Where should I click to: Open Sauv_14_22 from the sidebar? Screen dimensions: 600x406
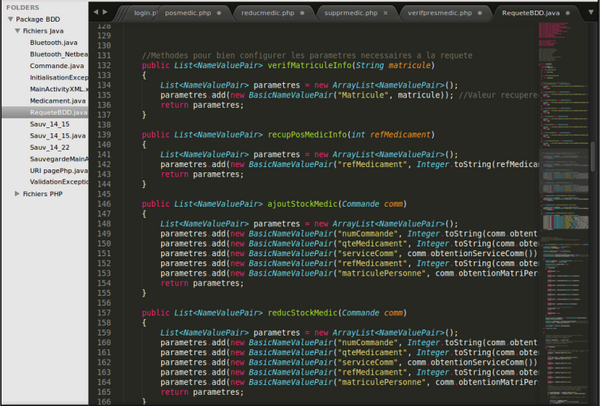[x=50, y=147]
